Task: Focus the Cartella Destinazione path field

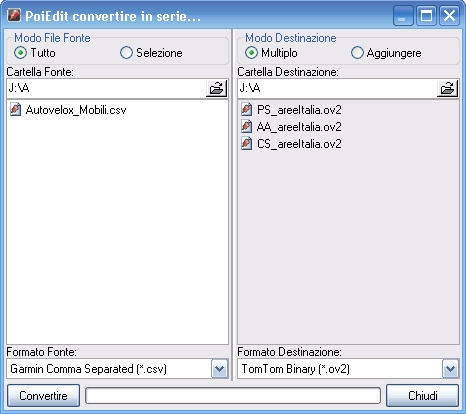Action: point(337,88)
